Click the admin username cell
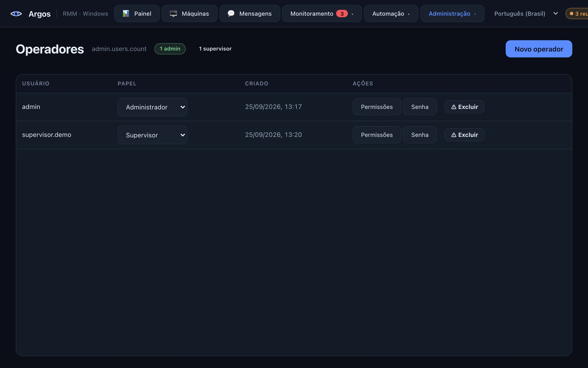Image resolution: width=588 pixels, height=368 pixels. coord(31,107)
